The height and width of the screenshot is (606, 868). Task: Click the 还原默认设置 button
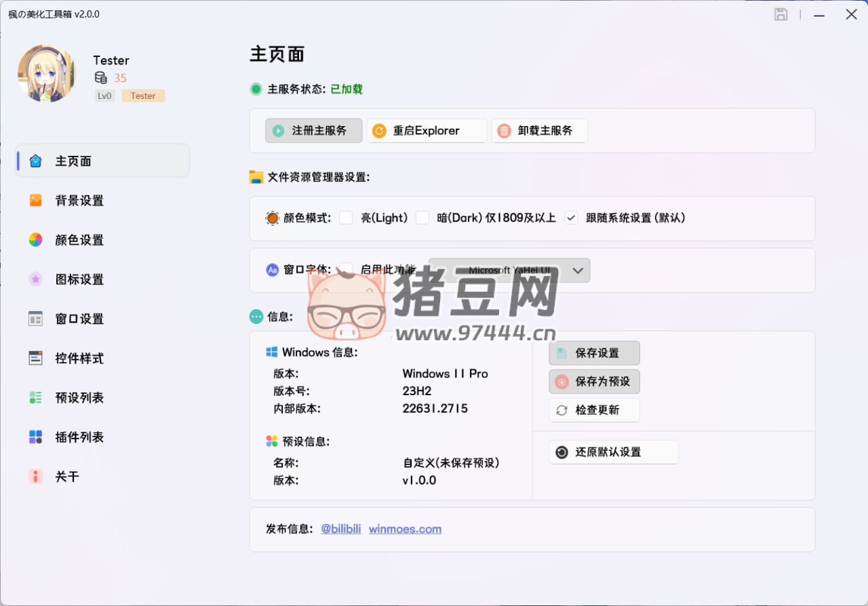point(613,452)
